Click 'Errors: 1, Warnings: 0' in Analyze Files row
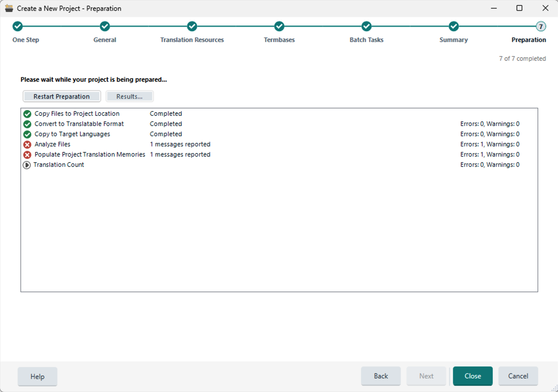 pos(490,144)
